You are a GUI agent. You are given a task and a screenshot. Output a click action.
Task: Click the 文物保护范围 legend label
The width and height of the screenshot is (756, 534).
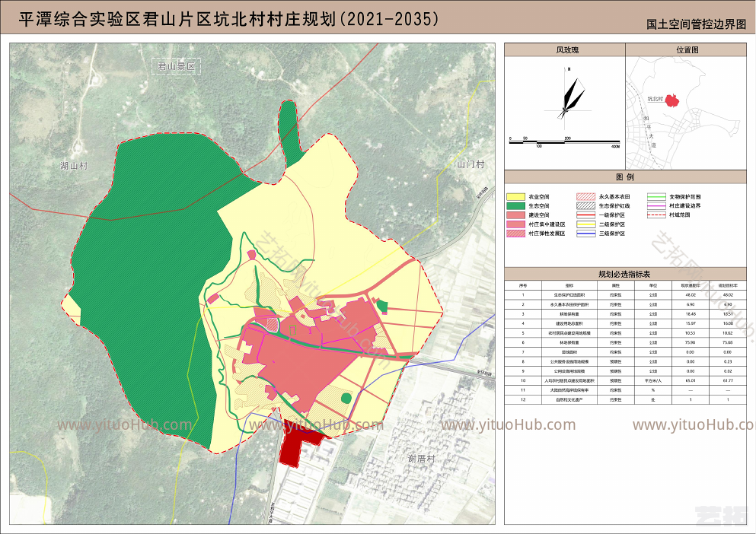coord(685,197)
